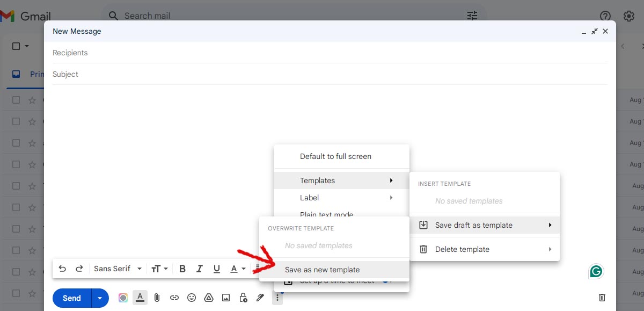The image size is (644, 311).
Task: Undo the last edit in compose toolbar
Action: pyautogui.click(x=62, y=269)
